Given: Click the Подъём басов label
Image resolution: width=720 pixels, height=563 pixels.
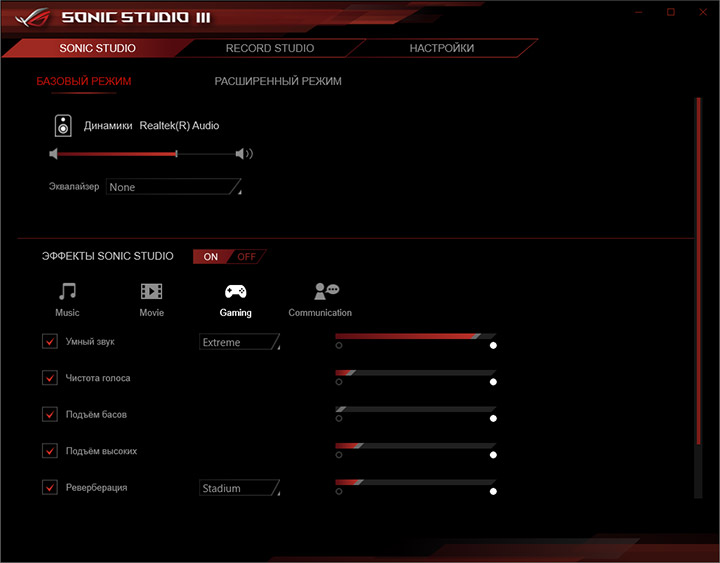Looking at the screenshot, I should (96, 414).
